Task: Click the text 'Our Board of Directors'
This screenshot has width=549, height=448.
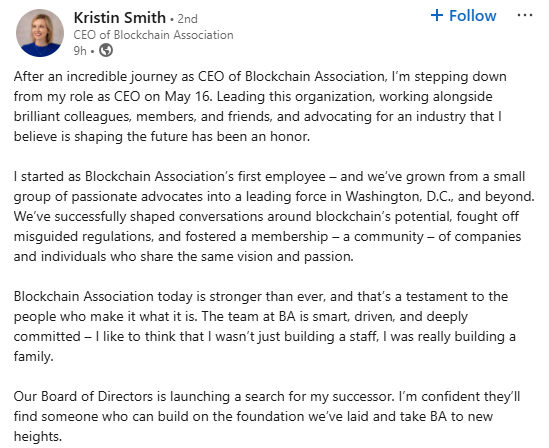Action: 83,397
